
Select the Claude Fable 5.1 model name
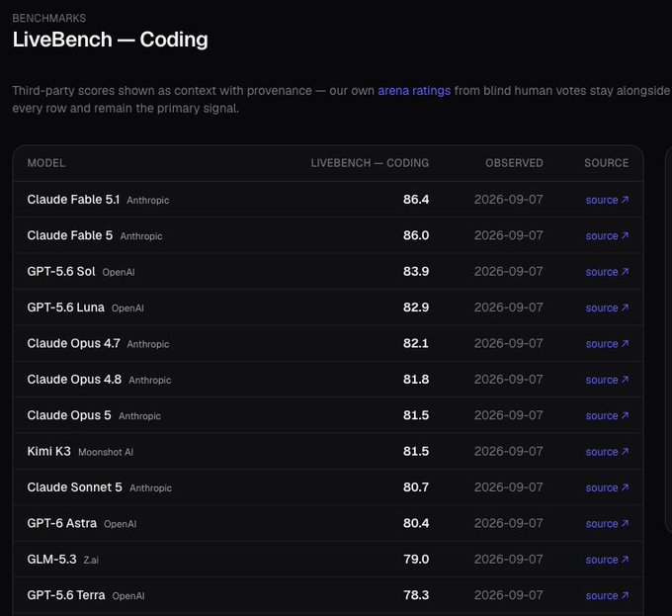pos(73,200)
